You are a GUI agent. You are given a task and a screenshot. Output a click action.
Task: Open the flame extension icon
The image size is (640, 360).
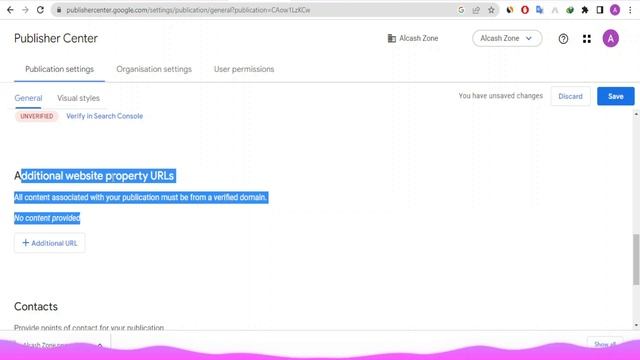(510, 10)
